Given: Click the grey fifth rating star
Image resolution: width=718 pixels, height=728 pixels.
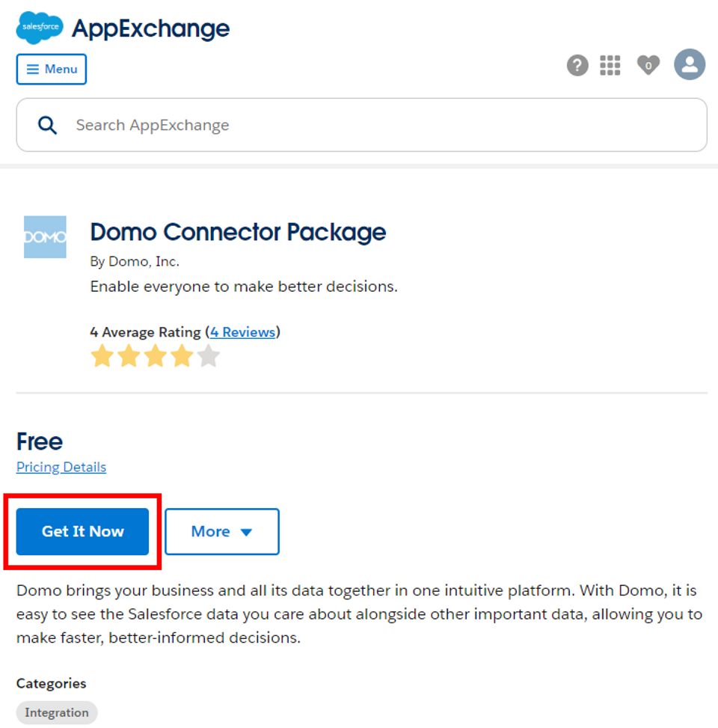Looking at the screenshot, I should pos(209,356).
